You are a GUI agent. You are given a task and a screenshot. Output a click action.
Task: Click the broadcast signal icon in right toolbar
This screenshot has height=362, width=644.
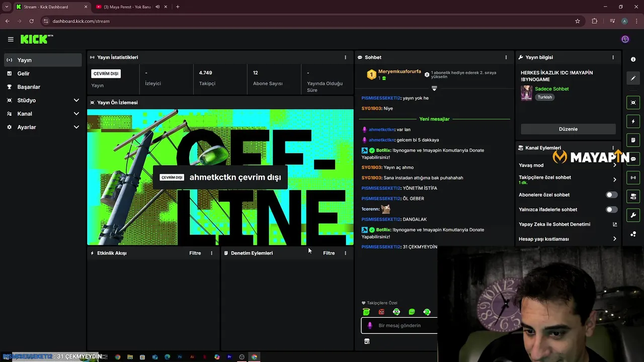633,177
